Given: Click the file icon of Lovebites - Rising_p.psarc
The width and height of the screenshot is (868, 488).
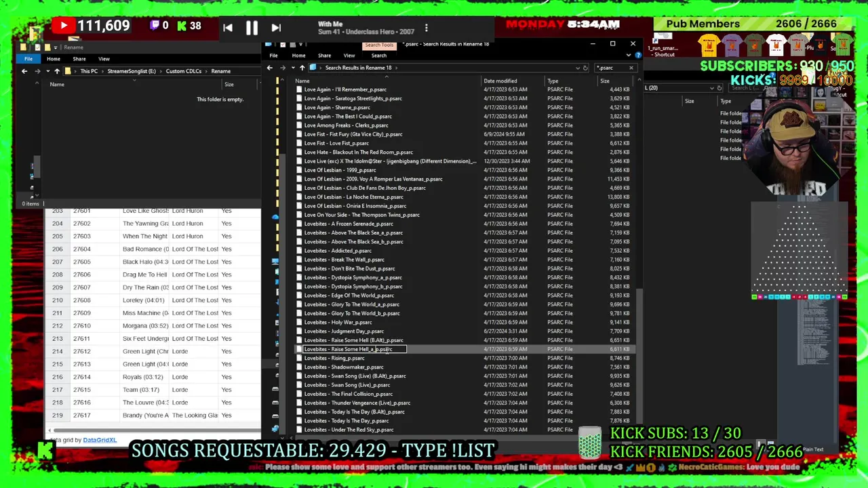Looking at the screenshot, I should (x=299, y=358).
